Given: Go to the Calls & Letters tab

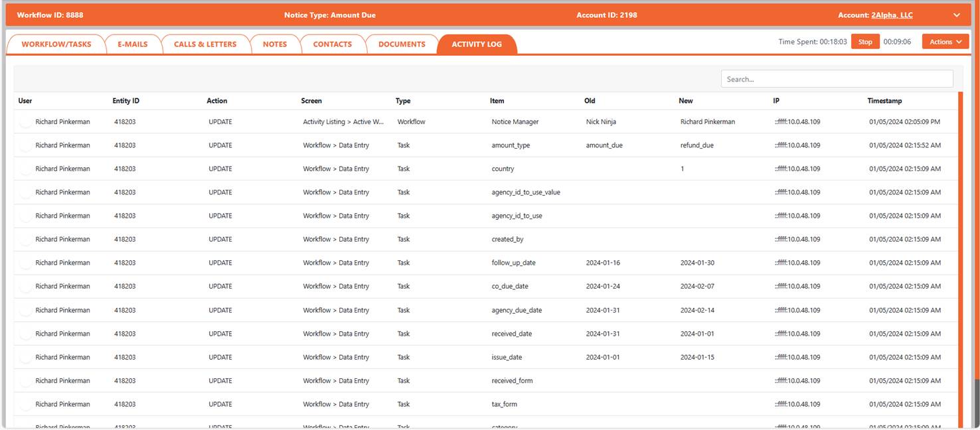Looking at the screenshot, I should 205,44.
